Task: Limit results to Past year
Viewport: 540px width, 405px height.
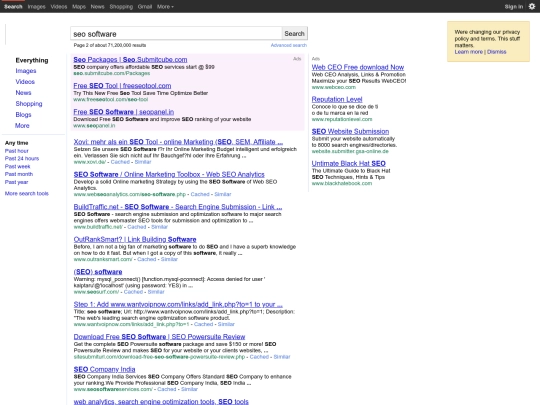Action: click(x=17, y=182)
